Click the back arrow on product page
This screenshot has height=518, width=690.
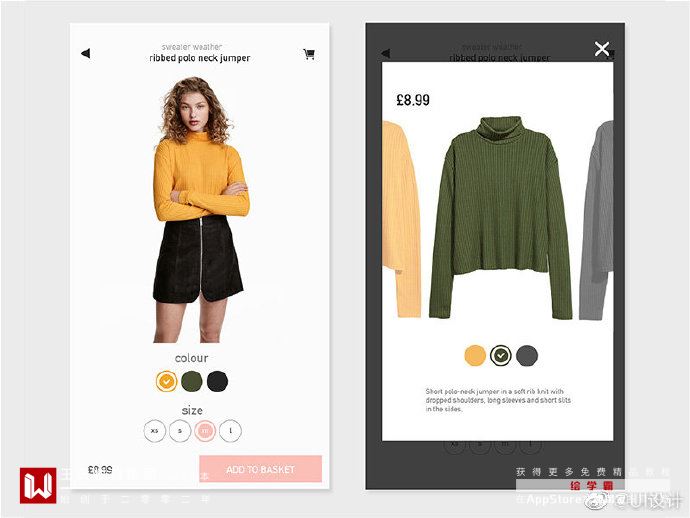pos(86,54)
